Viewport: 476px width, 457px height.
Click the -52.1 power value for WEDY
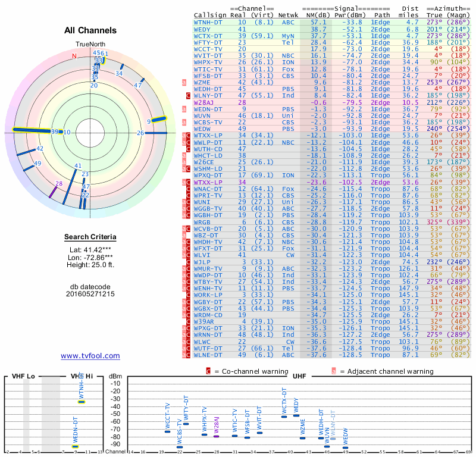click(352, 29)
